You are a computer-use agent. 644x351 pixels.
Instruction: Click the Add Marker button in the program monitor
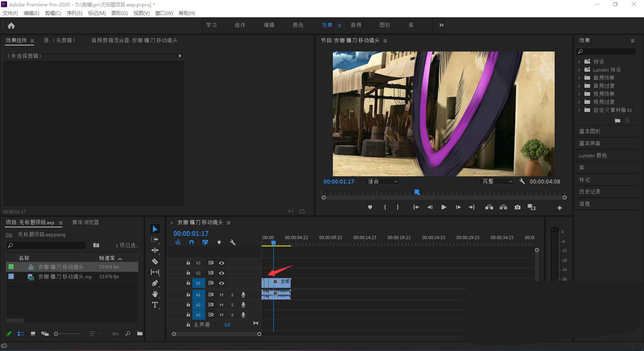(x=370, y=207)
